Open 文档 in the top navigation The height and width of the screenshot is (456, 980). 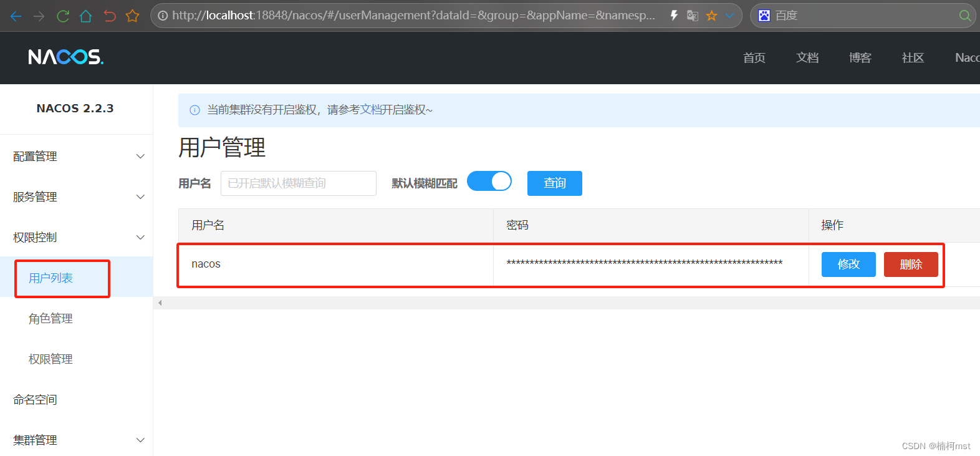tap(807, 58)
